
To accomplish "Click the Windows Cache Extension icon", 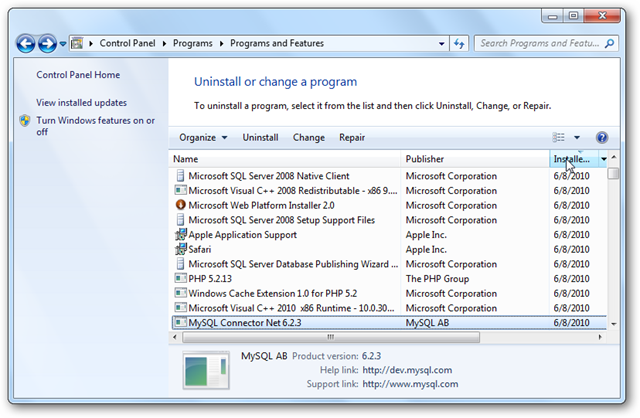I will point(180,293).
